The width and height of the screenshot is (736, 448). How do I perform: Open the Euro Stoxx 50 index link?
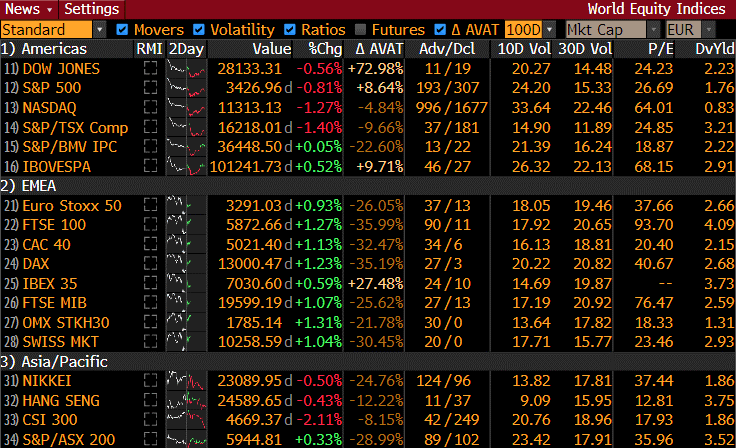[x=72, y=205]
